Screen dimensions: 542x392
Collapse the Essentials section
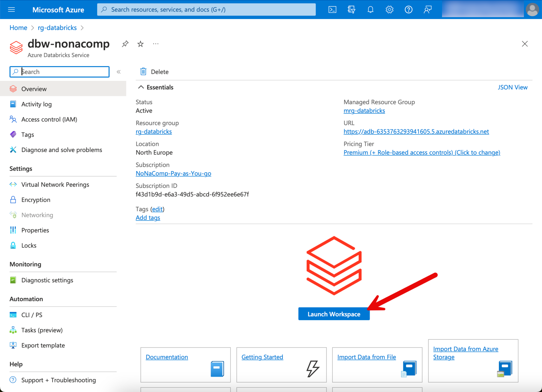pos(141,87)
